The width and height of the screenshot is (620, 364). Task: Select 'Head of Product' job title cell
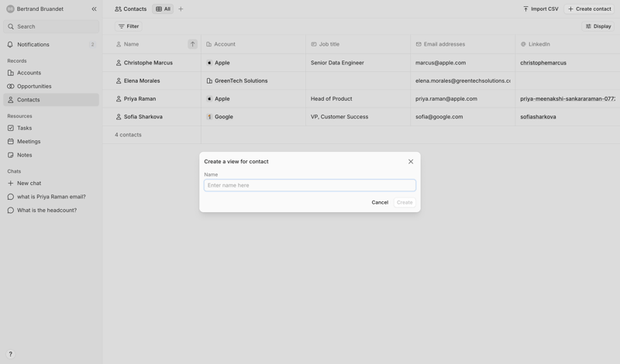(x=358, y=99)
